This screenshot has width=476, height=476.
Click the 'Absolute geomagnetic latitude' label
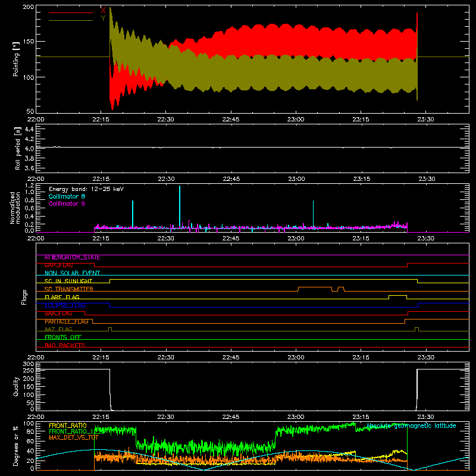pos(411,426)
